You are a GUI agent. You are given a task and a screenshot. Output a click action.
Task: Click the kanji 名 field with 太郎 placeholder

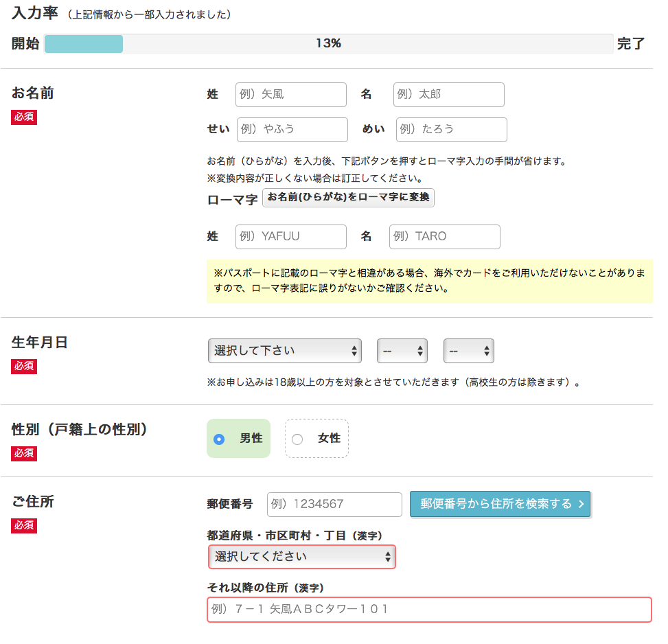tap(448, 95)
